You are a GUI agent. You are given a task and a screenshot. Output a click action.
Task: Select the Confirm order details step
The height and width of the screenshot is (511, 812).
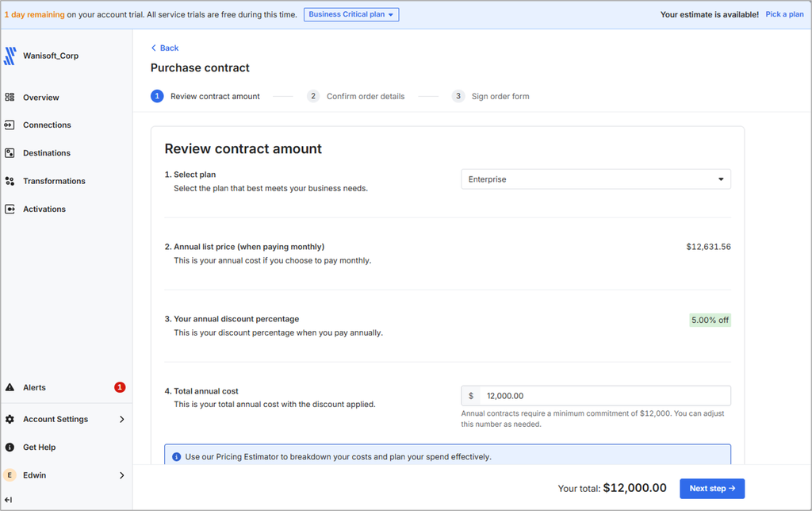coord(366,96)
